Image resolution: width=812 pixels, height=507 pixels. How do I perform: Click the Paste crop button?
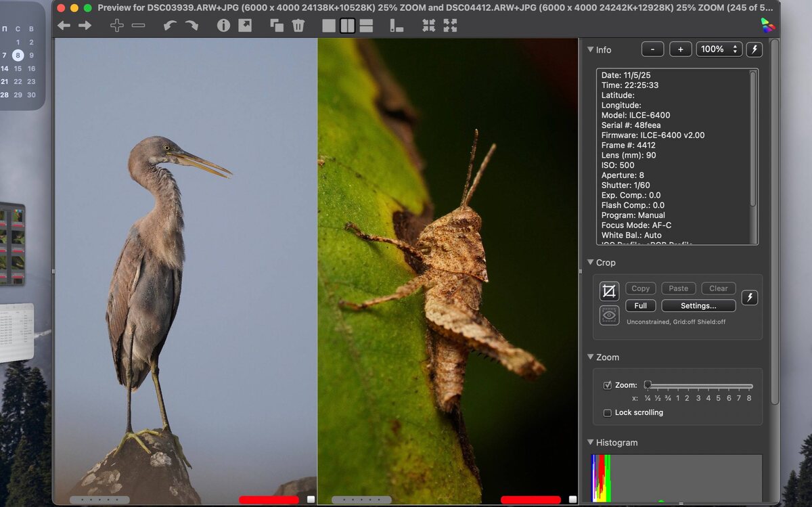pyautogui.click(x=679, y=288)
